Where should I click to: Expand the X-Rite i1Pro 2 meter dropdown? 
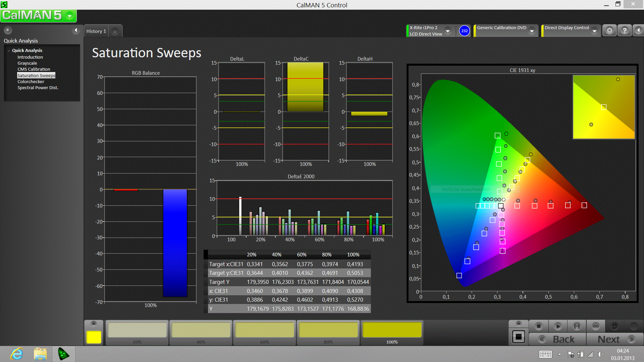pos(448,31)
